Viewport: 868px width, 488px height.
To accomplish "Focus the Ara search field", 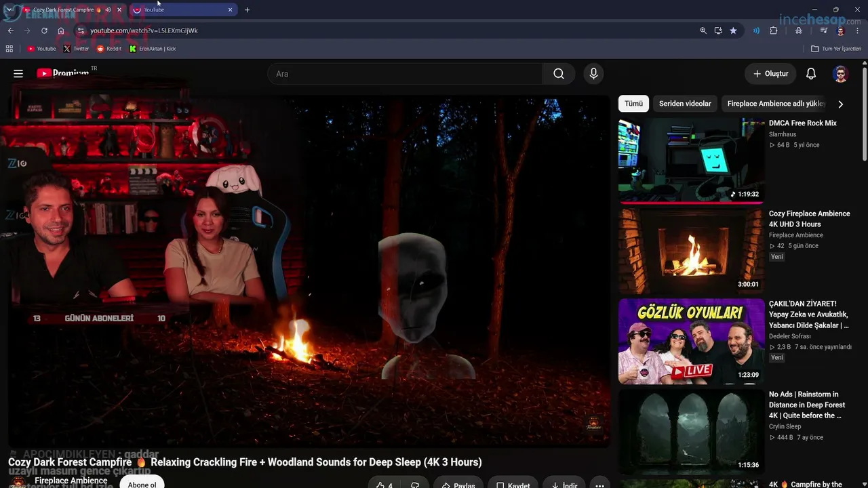I will (x=405, y=74).
